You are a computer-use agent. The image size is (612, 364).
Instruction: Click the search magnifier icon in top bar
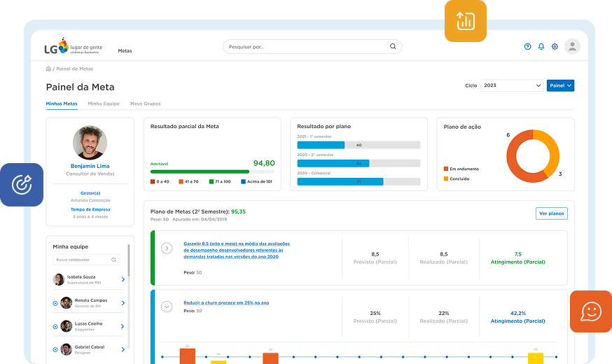(393, 47)
